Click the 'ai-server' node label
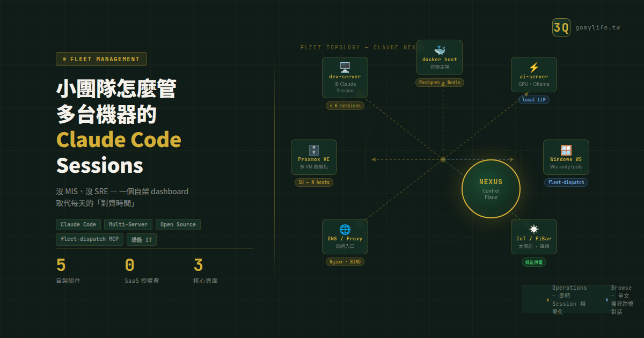644x338 pixels. coord(534,77)
